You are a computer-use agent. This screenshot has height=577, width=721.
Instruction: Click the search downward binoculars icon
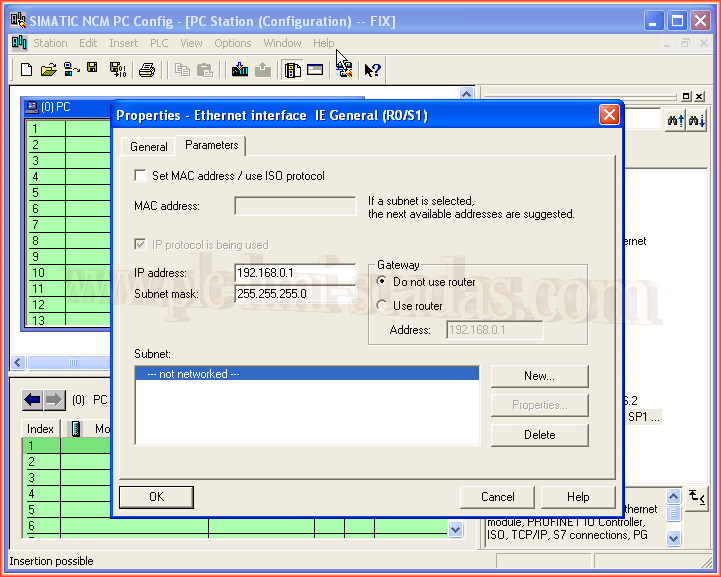pyautogui.click(x=698, y=120)
